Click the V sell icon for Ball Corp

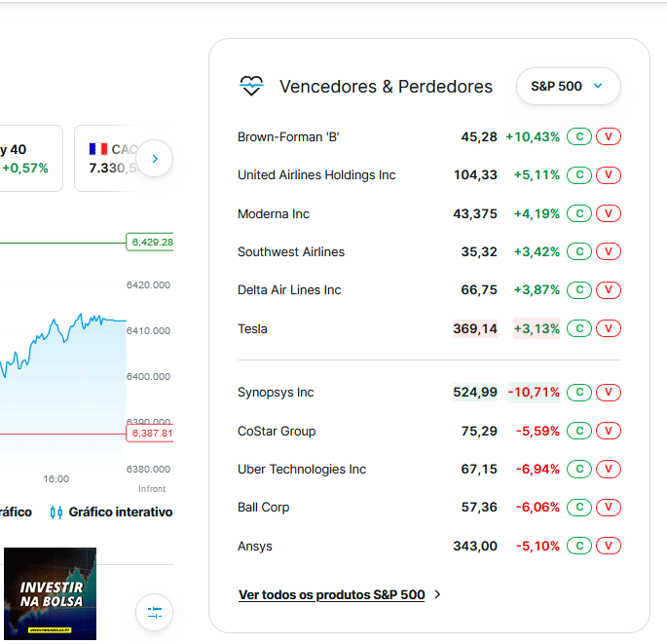pos(609,508)
